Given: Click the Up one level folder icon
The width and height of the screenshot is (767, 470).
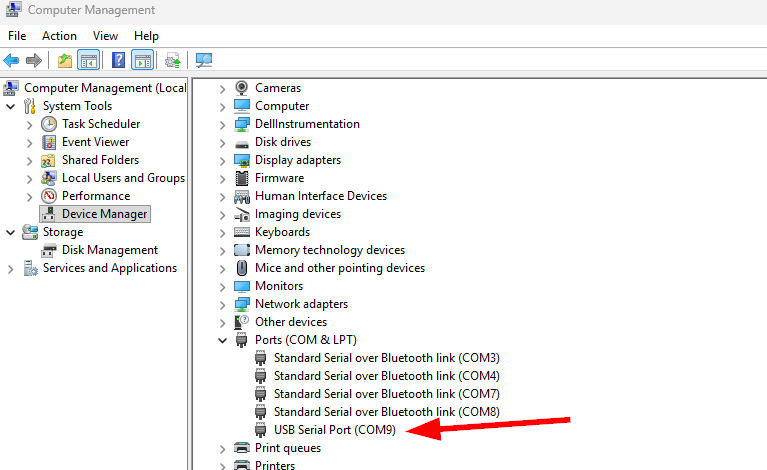Looking at the screenshot, I should pyautogui.click(x=65, y=61).
